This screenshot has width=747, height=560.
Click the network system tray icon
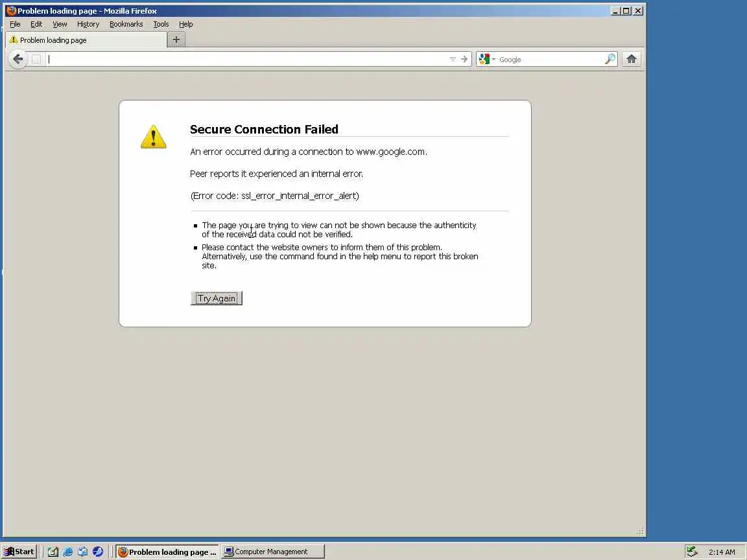pos(692,552)
